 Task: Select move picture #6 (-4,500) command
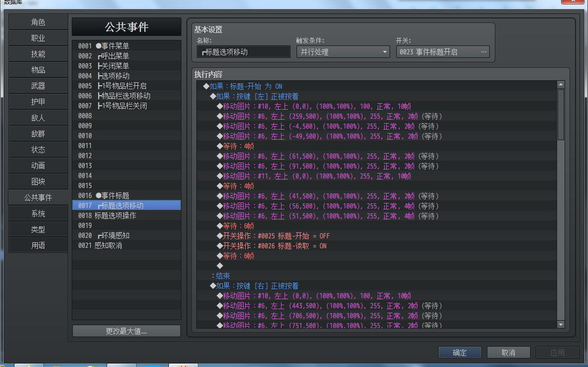click(377, 126)
